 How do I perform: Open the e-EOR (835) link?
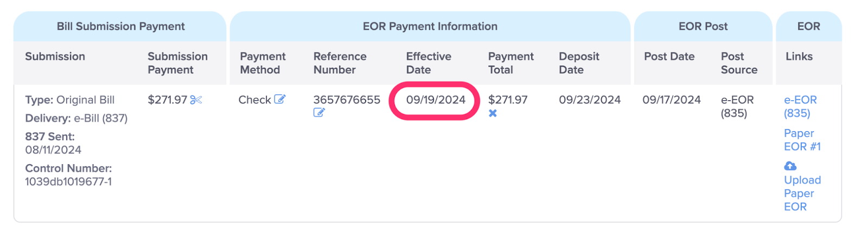coord(800,106)
